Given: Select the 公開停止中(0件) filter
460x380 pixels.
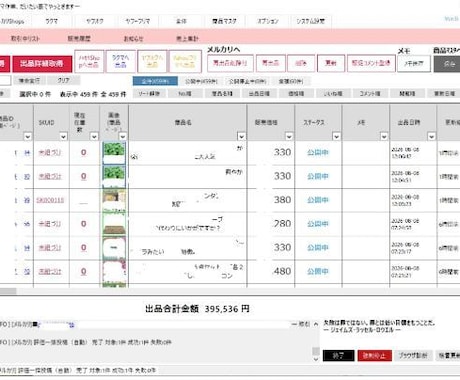Looking at the screenshot, I should pyautogui.click(x=247, y=81).
